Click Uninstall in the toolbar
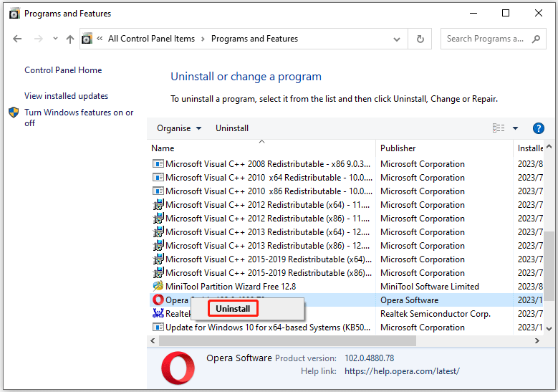The image size is (558, 392). click(232, 128)
